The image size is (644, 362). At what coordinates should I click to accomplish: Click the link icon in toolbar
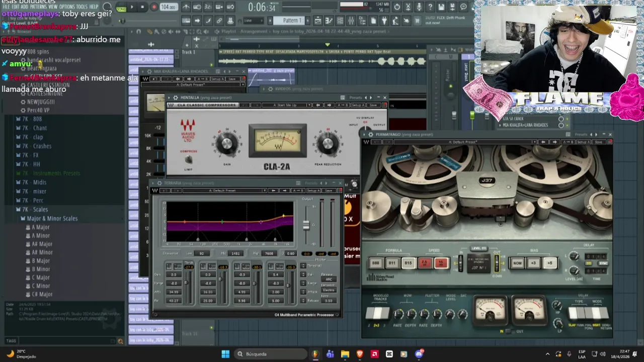click(219, 21)
